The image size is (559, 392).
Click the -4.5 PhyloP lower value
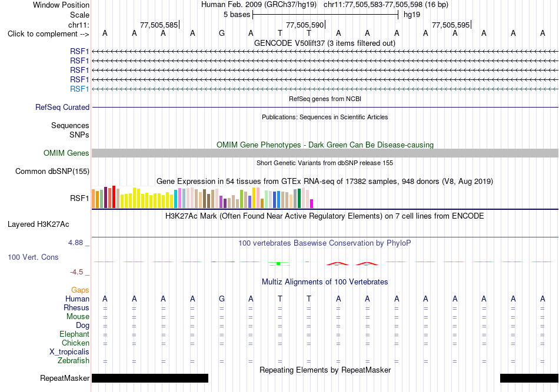tap(76, 272)
